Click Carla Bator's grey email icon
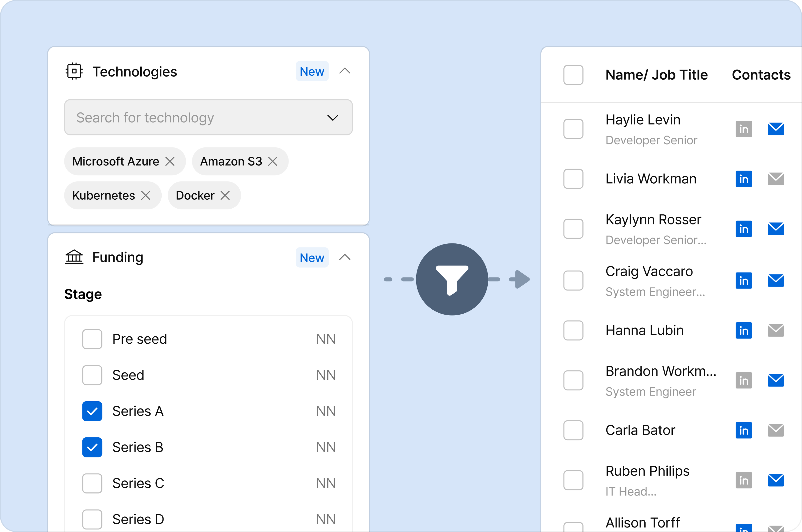 point(776,430)
